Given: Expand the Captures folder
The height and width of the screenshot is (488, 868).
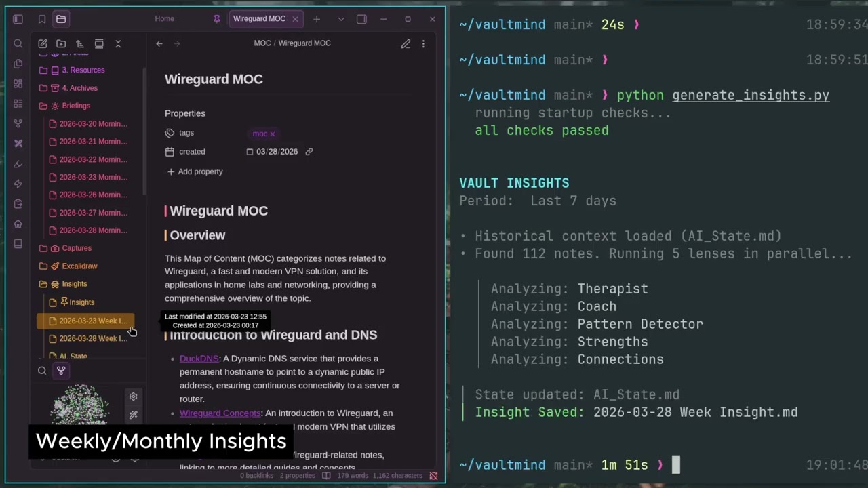Looking at the screenshot, I should point(77,248).
